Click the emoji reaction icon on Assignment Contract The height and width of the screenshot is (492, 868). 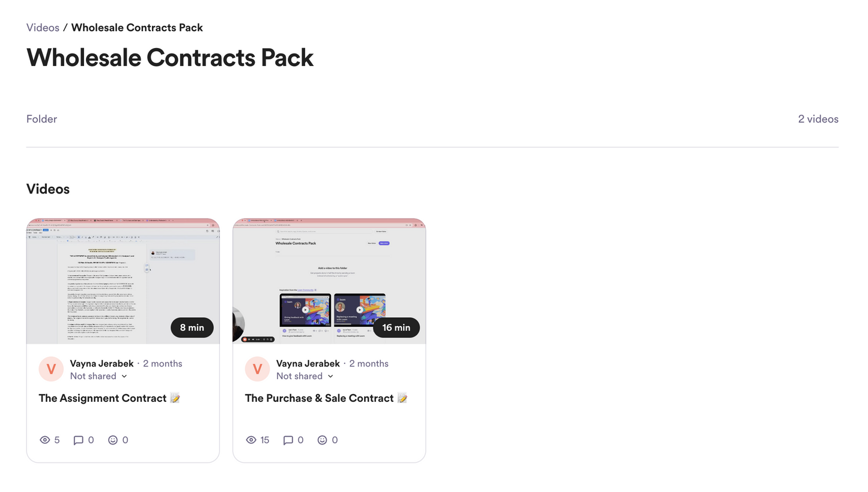[113, 440]
